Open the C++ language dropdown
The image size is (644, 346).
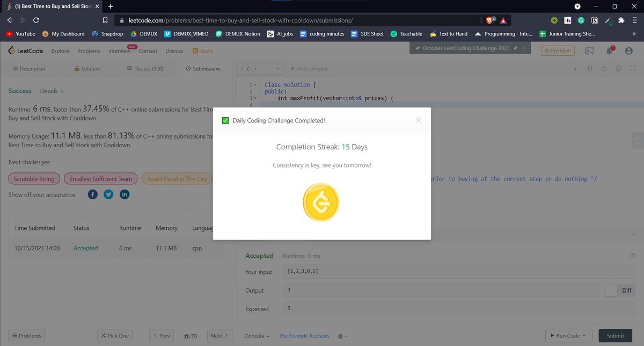261,69
